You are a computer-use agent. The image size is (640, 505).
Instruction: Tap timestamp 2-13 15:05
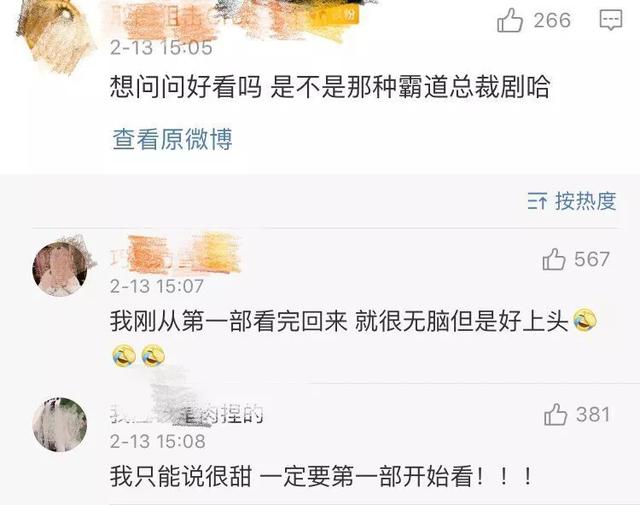[161, 48]
